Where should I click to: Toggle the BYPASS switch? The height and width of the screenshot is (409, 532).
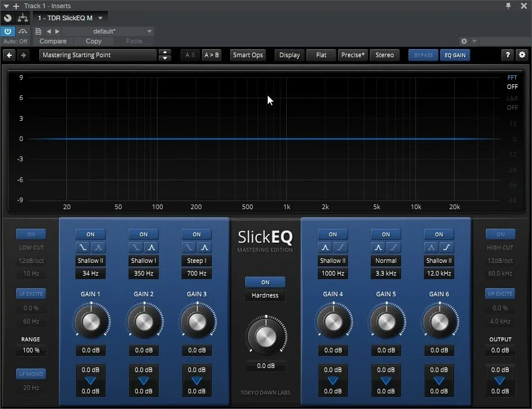[x=423, y=55]
